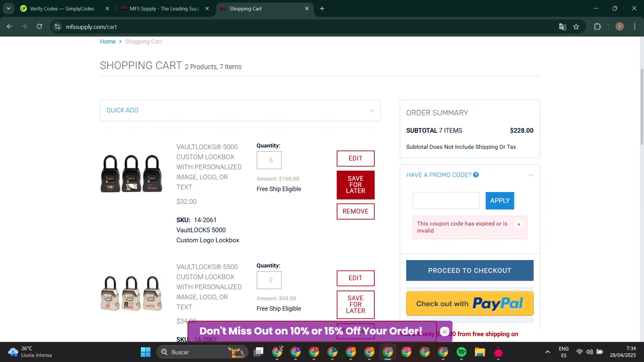The height and width of the screenshot is (362, 644).
Task: Open File Explorer from the taskbar
Action: (480, 352)
